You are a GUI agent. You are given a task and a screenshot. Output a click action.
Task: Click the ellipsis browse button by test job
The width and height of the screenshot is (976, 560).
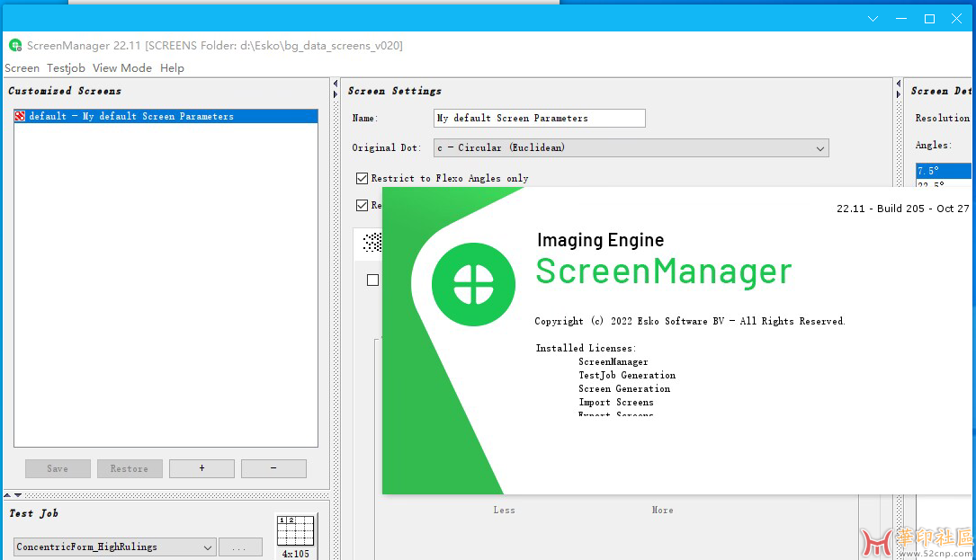click(x=239, y=547)
